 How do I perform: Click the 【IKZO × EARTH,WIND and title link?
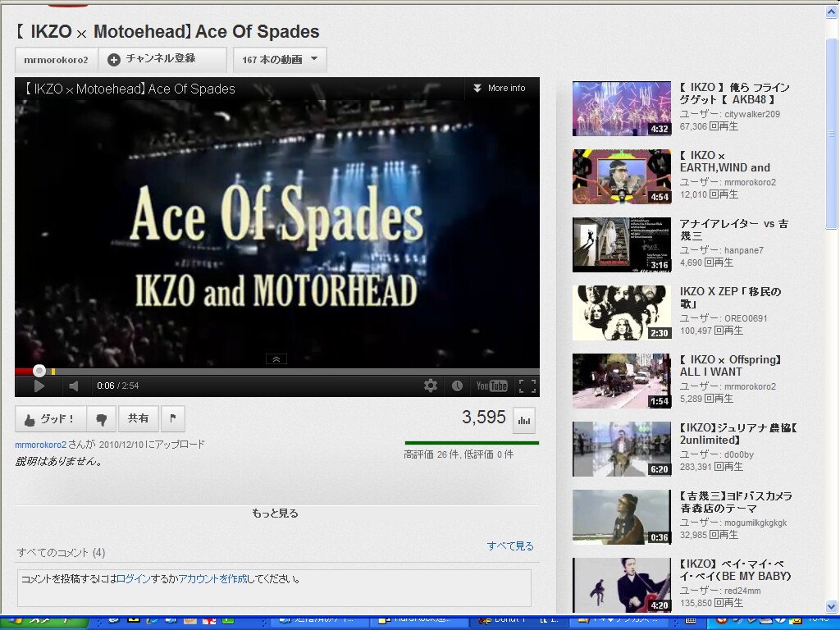pos(725,162)
